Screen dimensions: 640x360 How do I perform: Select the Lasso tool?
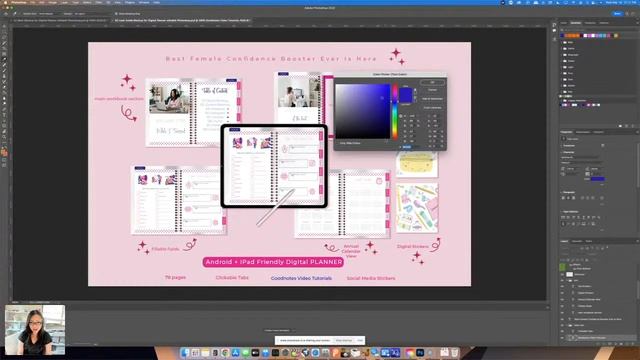coord(4,38)
